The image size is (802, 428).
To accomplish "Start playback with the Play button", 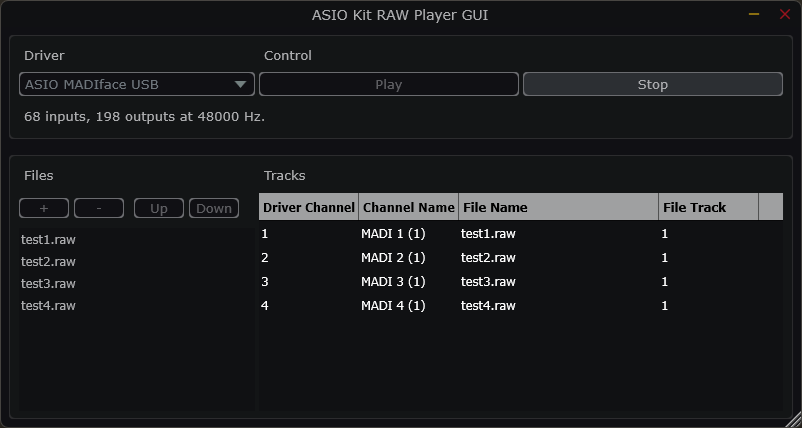I will (389, 84).
